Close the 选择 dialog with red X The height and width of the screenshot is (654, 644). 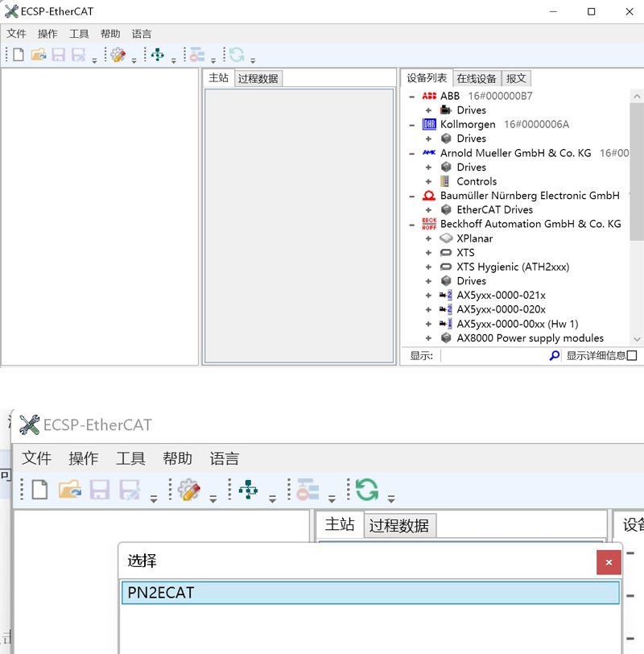(x=609, y=562)
